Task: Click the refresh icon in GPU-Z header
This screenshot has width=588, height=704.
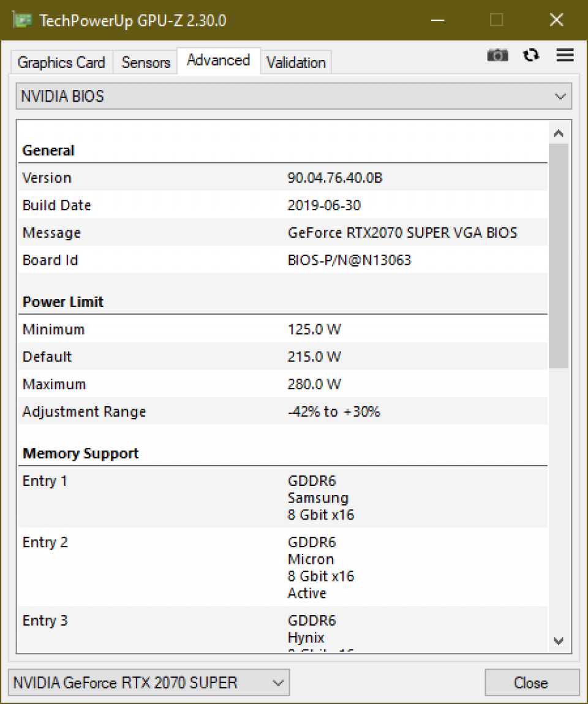Action: point(531,55)
